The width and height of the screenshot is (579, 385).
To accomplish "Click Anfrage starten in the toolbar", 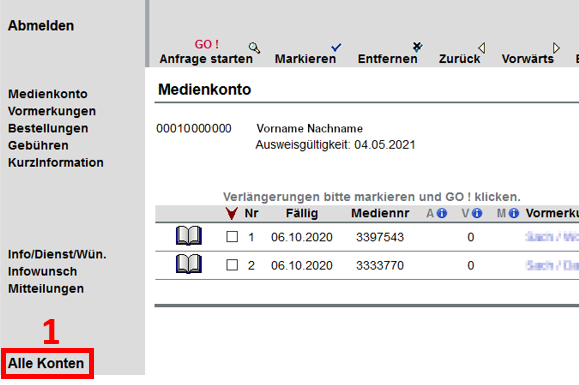I will click(206, 59).
